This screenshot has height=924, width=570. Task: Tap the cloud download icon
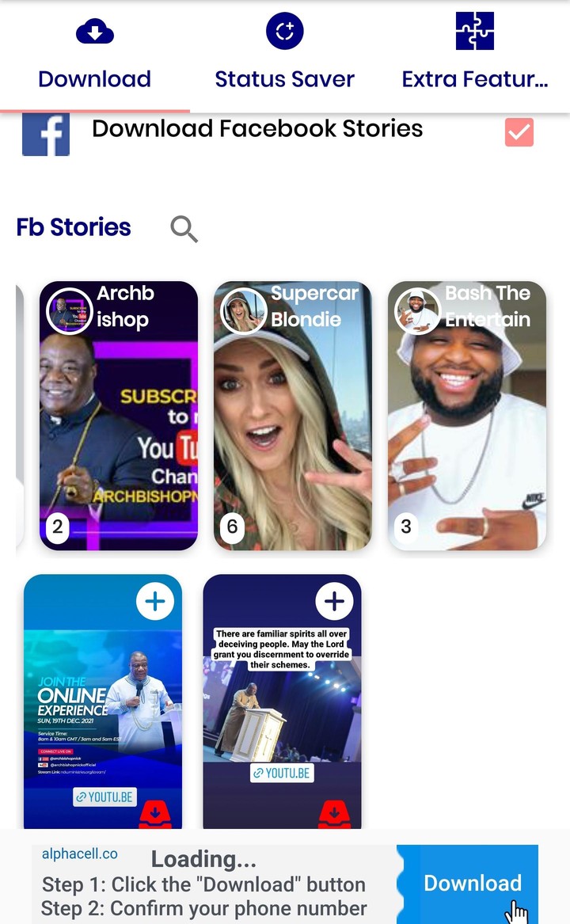pos(95,31)
